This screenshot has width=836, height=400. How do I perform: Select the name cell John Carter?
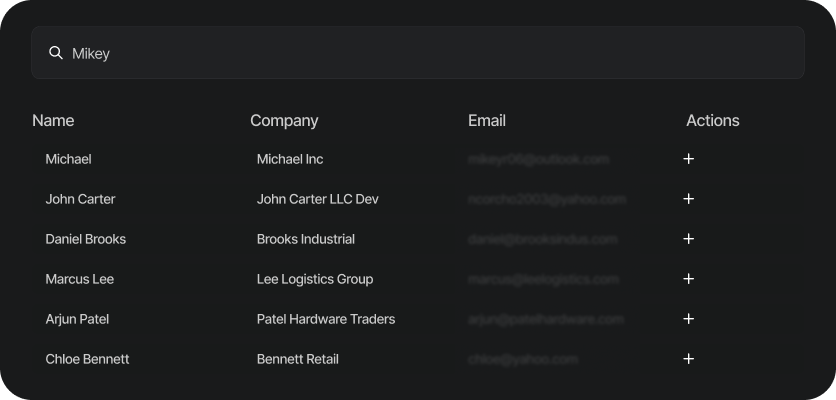click(81, 199)
